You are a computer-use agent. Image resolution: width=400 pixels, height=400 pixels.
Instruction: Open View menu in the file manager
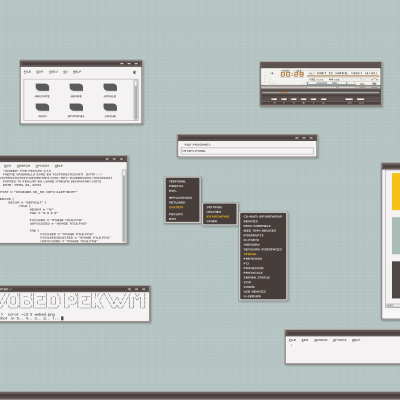tap(53, 72)
